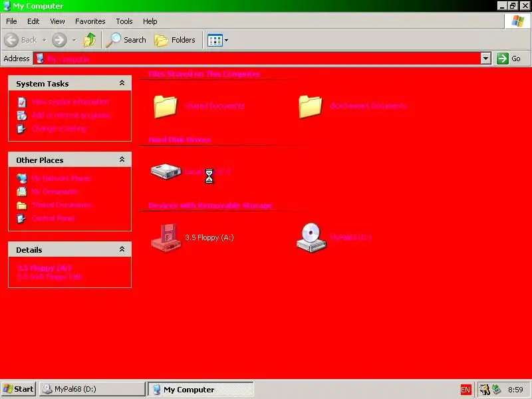Collapse the Details panel

(122, 249)
